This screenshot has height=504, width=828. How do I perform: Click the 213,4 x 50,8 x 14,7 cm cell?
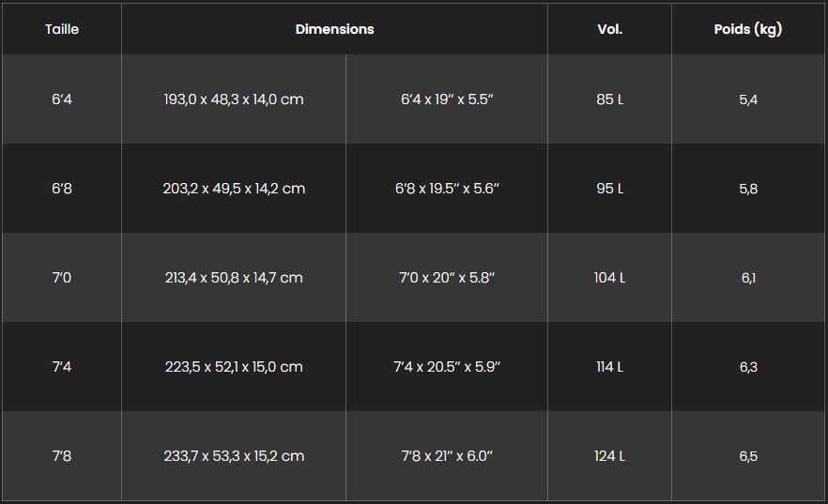[x=234, y=278]
